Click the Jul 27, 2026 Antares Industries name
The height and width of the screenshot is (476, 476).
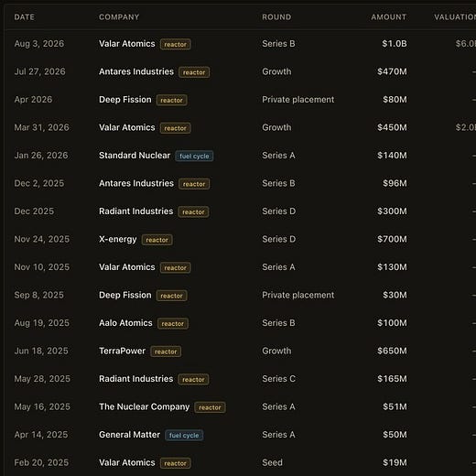[136, 71]
